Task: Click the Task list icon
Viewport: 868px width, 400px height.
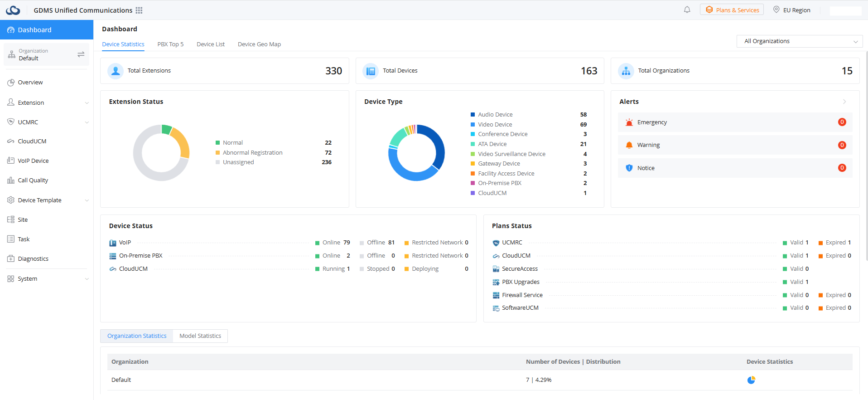Action: click(11, 239)
